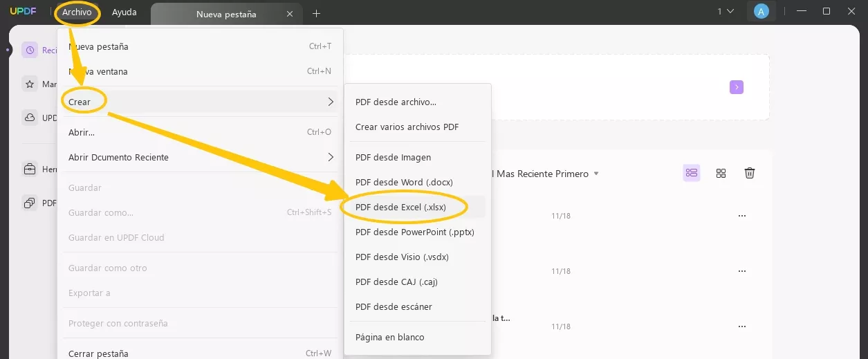Image resolution: width=868 pixels, height=359 pixels.
Task: Select the Nueva pestaña tab
Action: pyautogui.click(x=225, y=14)
